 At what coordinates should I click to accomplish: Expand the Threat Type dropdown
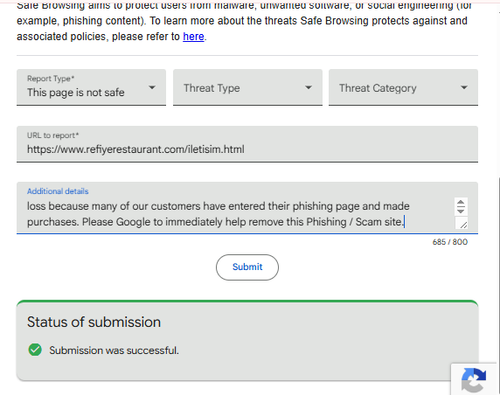tap(247, 87)
